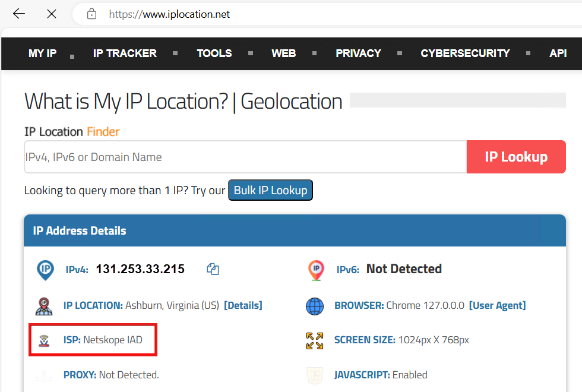Image resolution: width=582 pixels, height=392 pixels.
Task: Click the IP location map icon
Action: tap(44, 306)
